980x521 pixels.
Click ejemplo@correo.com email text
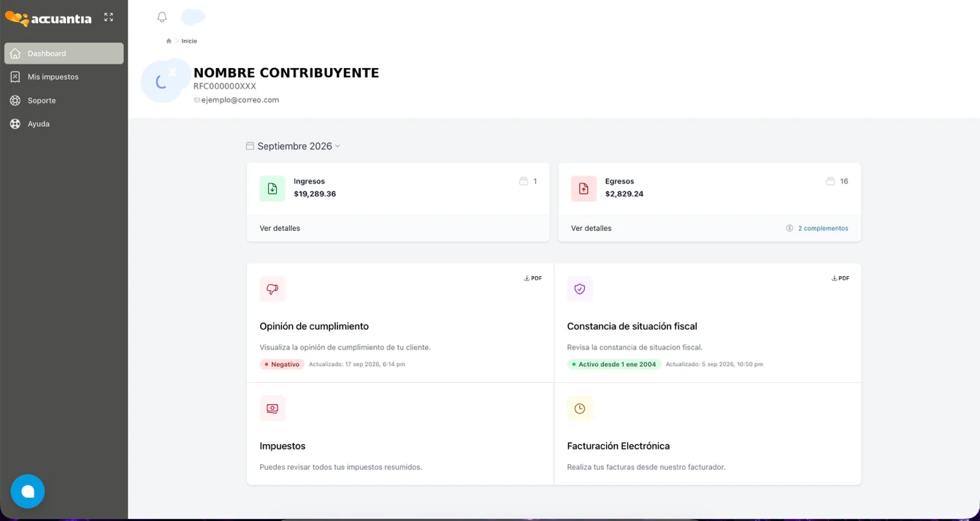click(240, 100)
